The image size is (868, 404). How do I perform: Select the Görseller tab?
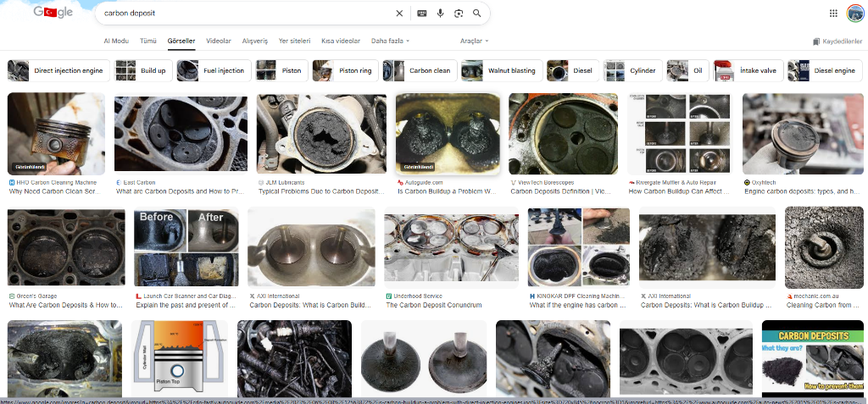coord(181,41)
